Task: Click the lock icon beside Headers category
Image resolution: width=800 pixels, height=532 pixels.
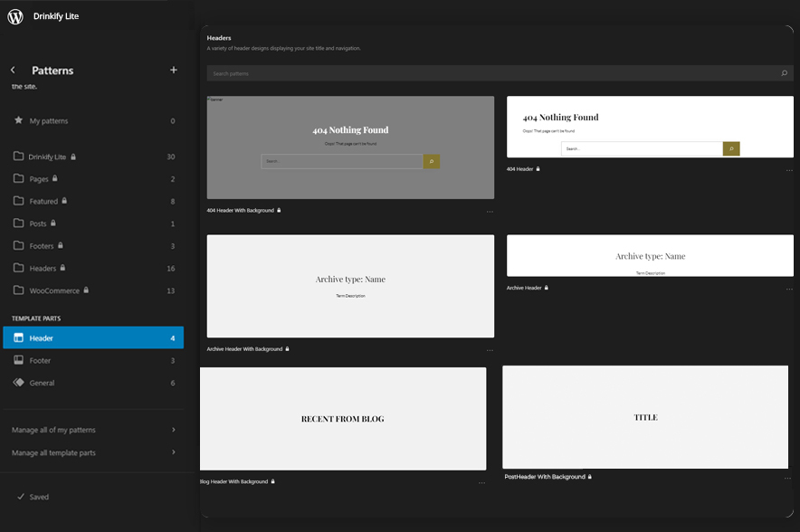Action: point(62,268)
